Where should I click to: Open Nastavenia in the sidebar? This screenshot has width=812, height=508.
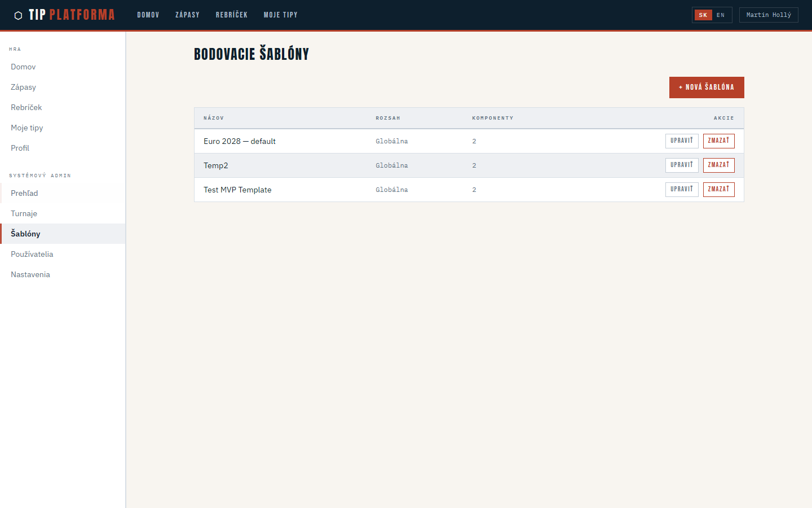(x=30, y=274)
